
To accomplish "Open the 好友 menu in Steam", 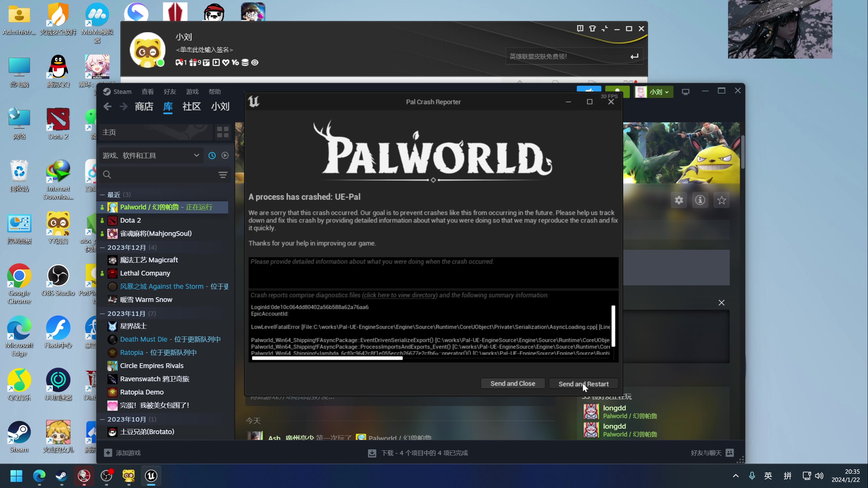I will click(170, 91).
